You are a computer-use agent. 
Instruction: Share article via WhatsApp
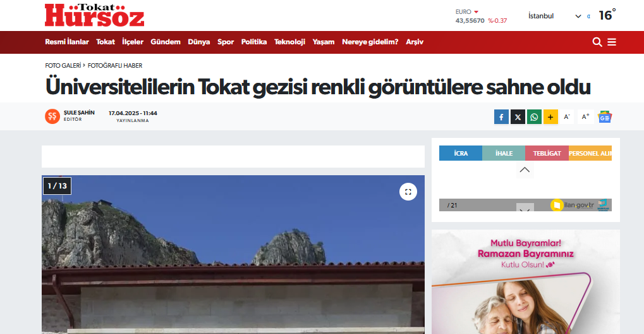pos(534,117)
